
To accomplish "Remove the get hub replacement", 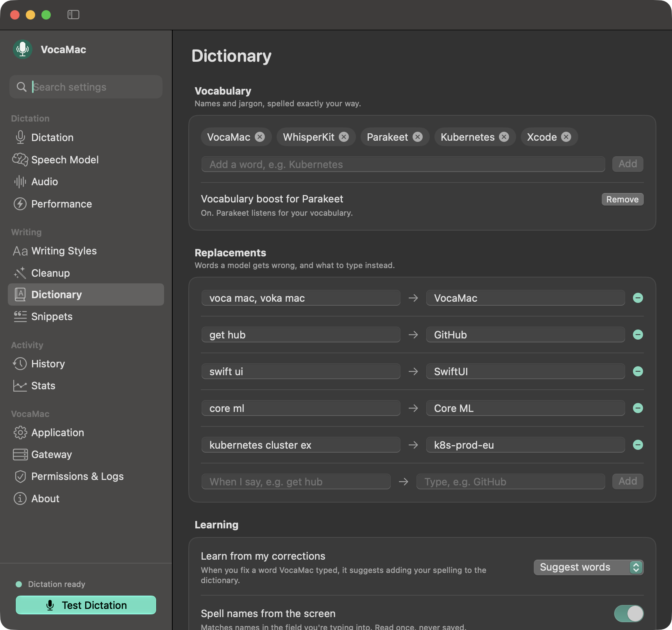I will coord(638,335).
